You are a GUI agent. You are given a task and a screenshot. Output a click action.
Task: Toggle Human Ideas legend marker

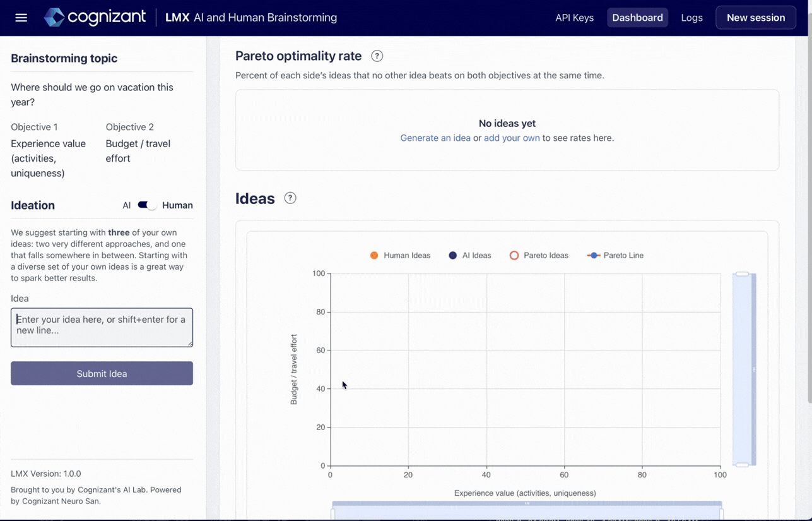pyautogui.click(x=374, y=255)
